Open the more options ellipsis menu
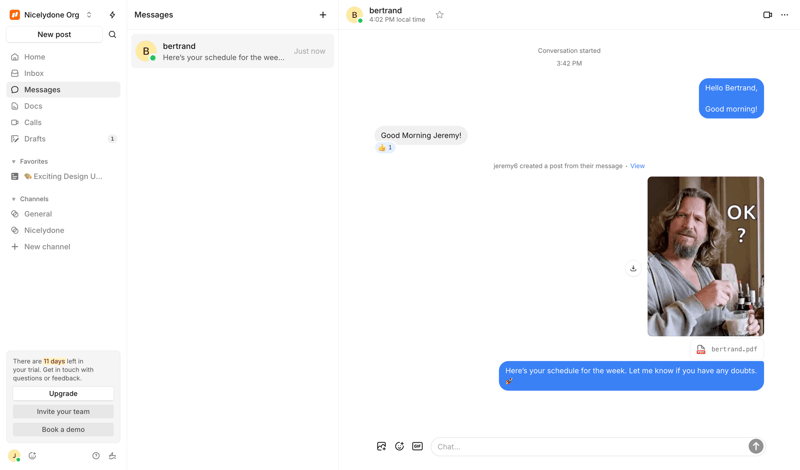Viewport: 800px width, 470px height. pyautogui.click(x=785, y=15)
